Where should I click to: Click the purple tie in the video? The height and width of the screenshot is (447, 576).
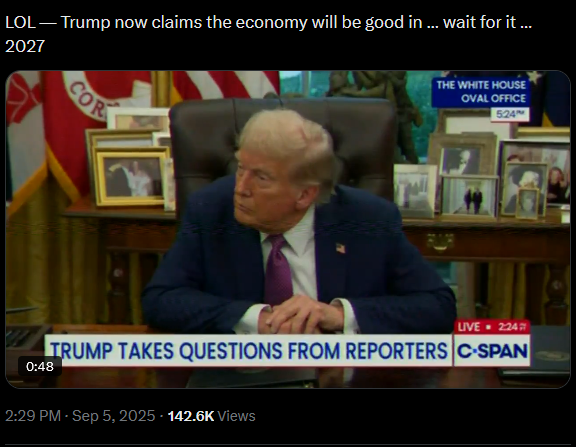278,269
